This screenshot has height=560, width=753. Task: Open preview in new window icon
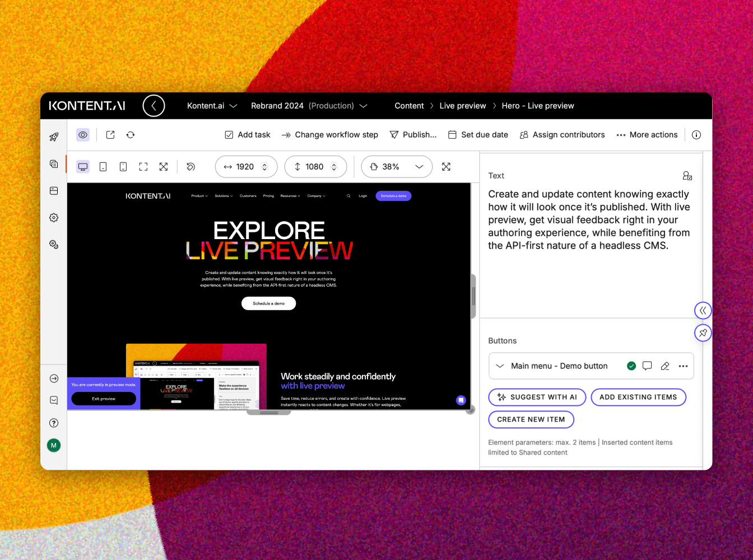110,135
